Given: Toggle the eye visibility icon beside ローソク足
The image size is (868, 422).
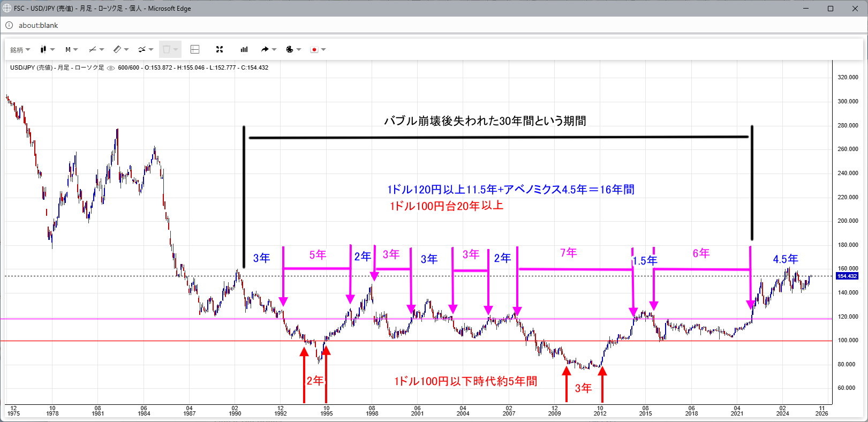Looking at the screenshot, I should pos(111,68).
